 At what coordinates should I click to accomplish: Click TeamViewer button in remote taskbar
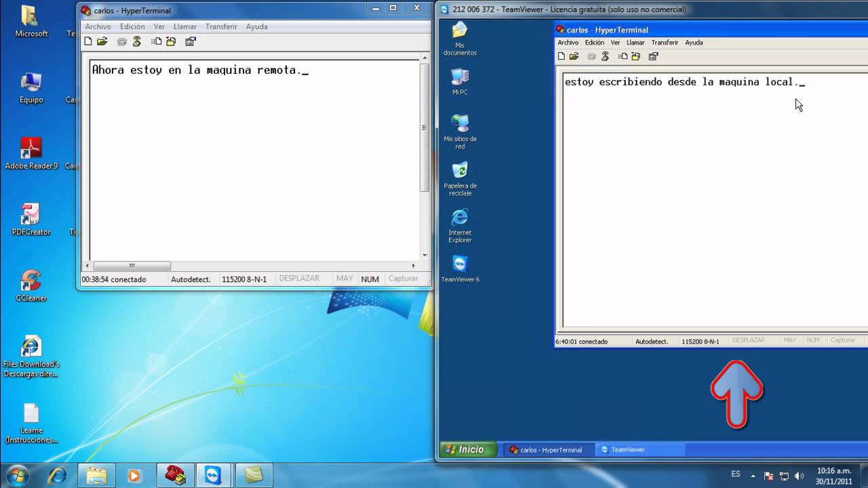click(x=641, y=449)
